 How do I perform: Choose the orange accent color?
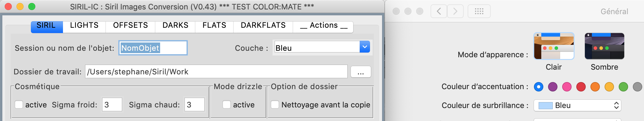point(595,87)
